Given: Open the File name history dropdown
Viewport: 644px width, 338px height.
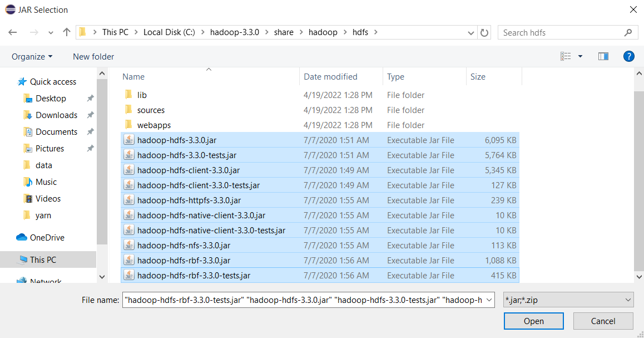Looking at the screenshot, I should [x=488, y=300].
